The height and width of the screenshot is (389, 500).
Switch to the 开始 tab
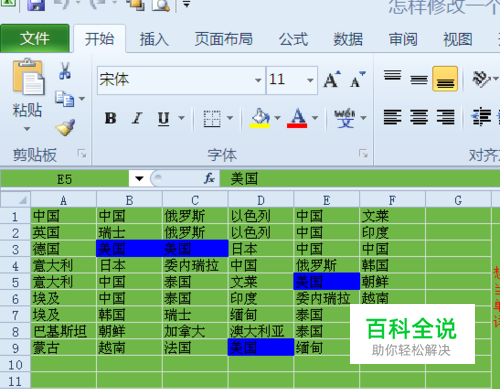pos(99,39)
